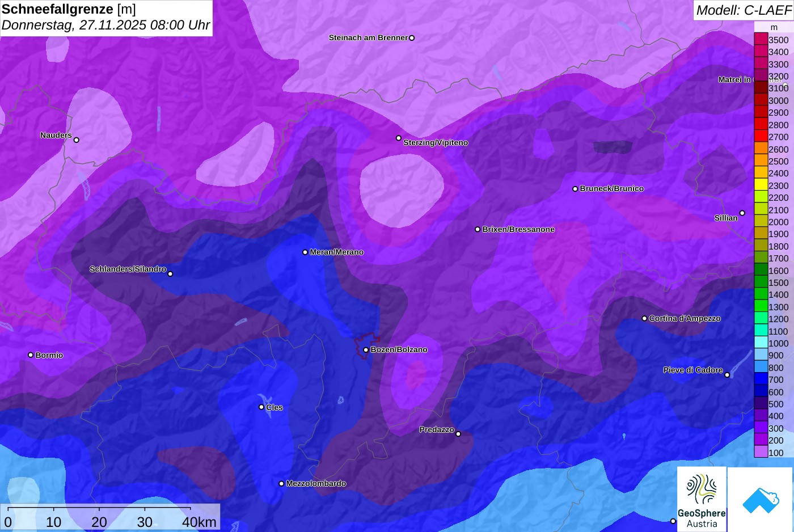Click the Brixen/Bressanone marker dot
The width and height of the screenshot is (794, 532).
478,230
